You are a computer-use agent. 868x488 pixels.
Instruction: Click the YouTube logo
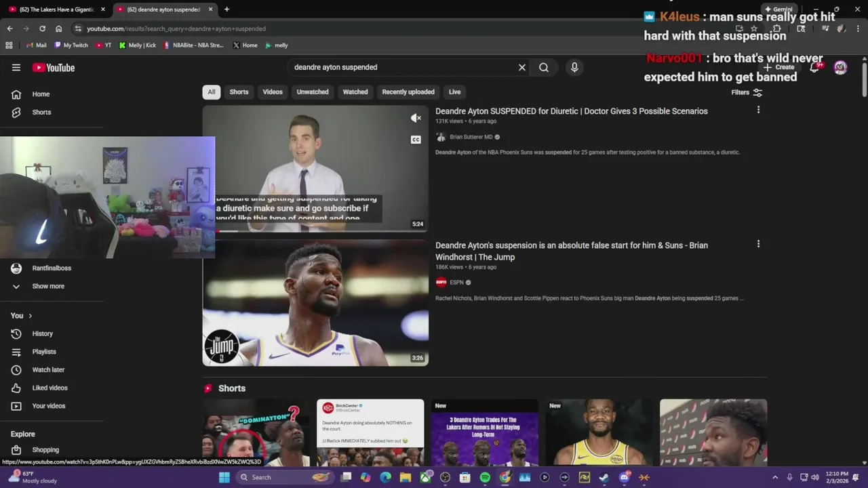54,67
